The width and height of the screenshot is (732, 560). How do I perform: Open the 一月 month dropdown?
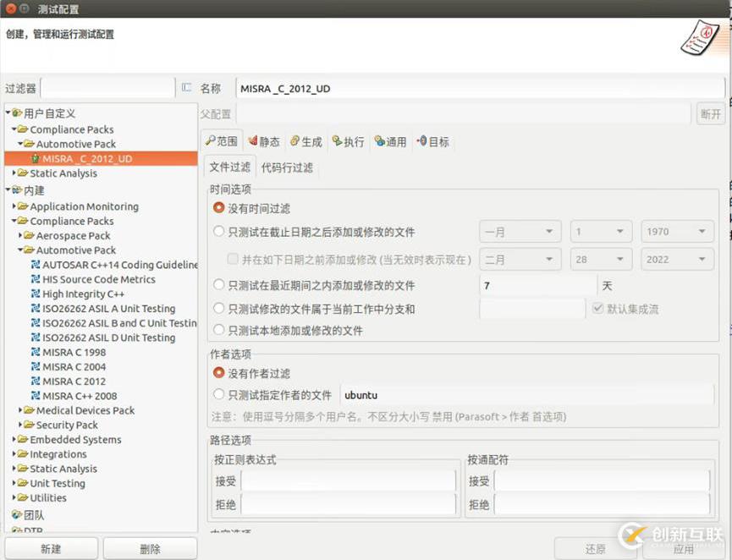click(x=520, y=232)
